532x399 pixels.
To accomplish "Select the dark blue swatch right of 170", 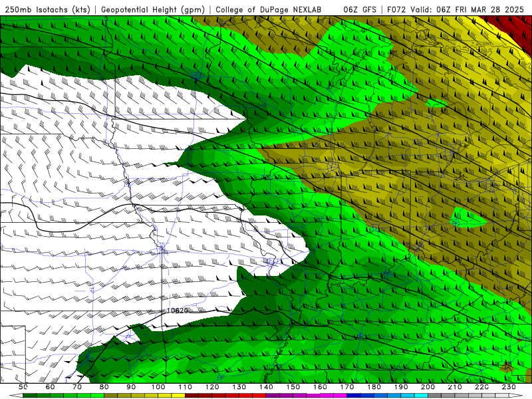I will [x=354, y=396].
